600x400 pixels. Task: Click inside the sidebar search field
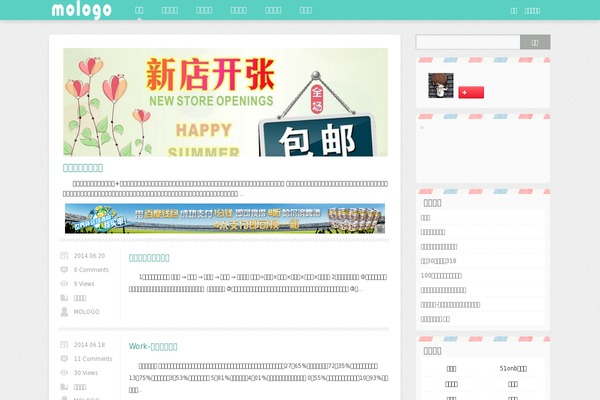(x=468, y=42)
